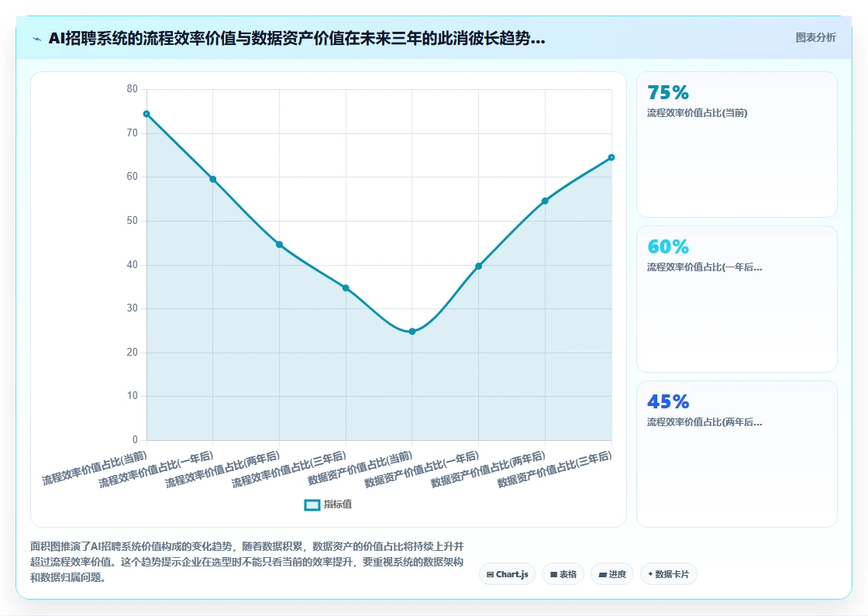Click x-axis label 流程效率价值占比(当前)
868x616 pixels.
click(95, 468)
